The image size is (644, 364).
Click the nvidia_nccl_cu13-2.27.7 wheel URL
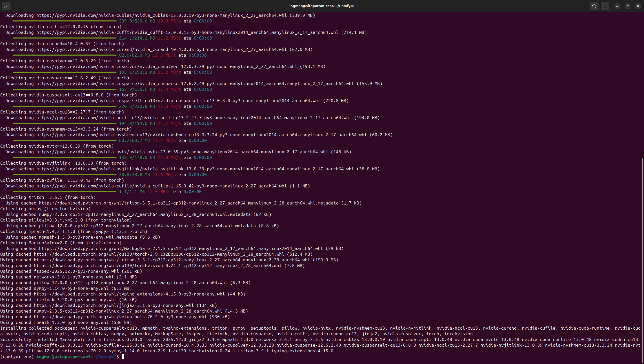(x=194, y=118)
